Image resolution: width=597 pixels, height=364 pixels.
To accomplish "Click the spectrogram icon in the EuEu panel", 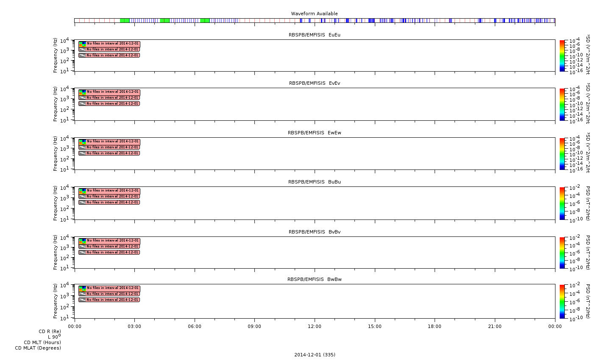I will point(82,44).
